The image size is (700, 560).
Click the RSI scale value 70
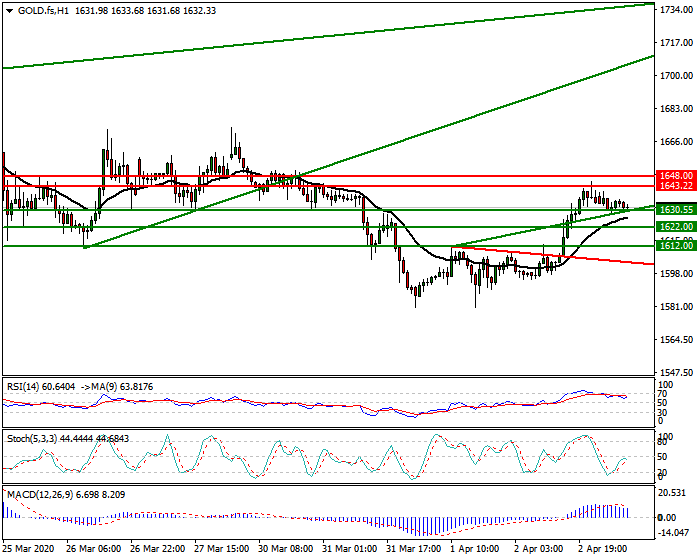(x=664, y=394)
